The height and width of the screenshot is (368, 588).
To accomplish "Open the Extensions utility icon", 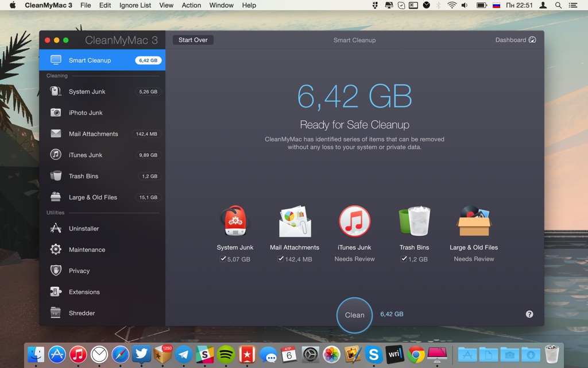I will pyautogui.click(x=56, y=292).
